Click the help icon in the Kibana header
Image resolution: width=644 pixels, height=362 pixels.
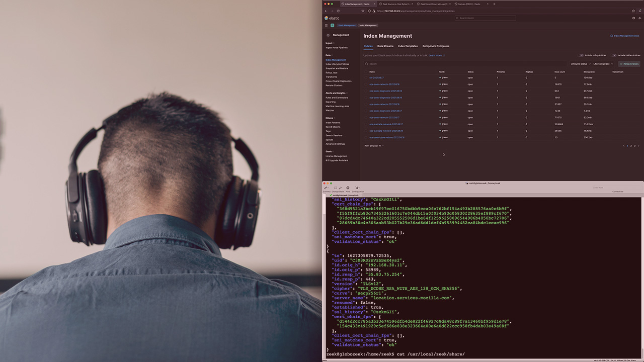tap(639, 18)
